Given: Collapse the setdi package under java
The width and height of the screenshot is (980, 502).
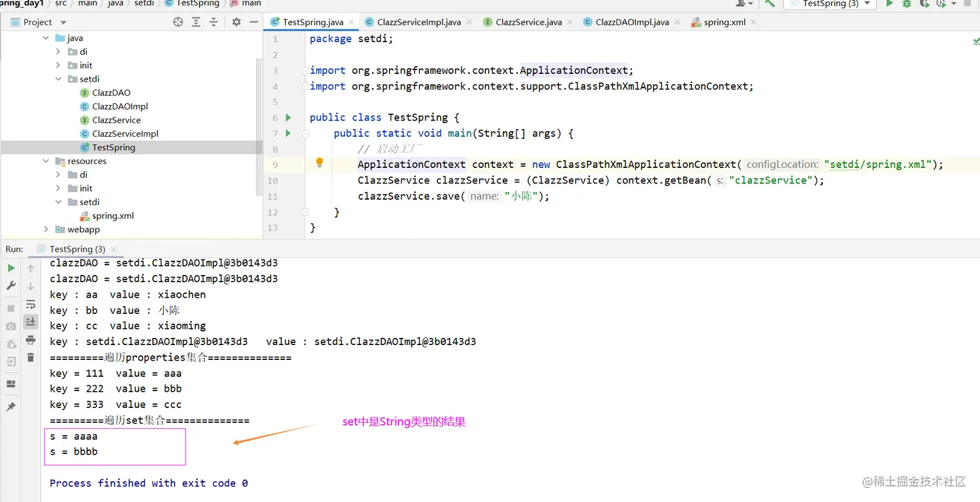Looking at the screenshot, I should point(58,79).
